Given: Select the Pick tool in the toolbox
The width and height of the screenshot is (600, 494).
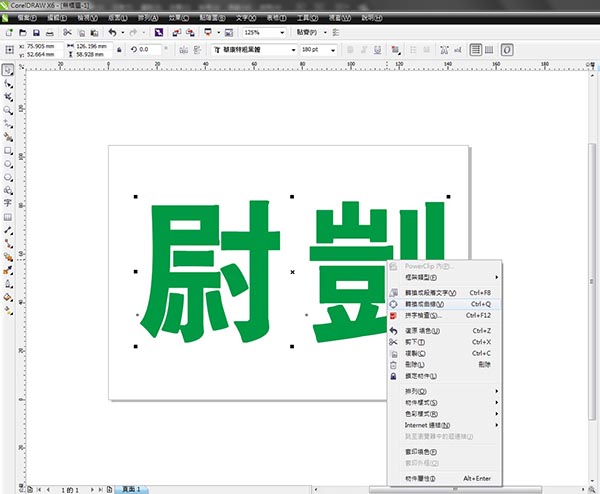Looking at the screenshot, I should point(8,70).
